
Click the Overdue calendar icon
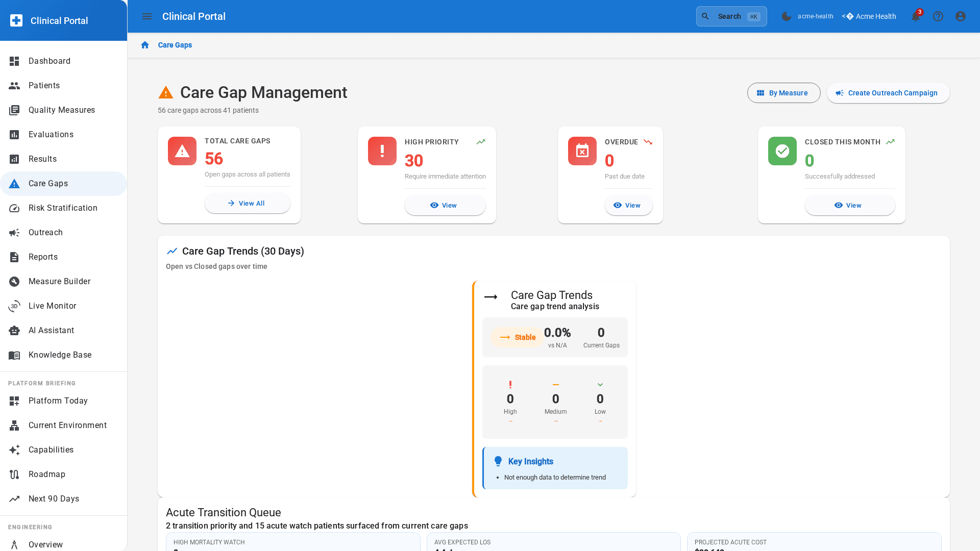tap(582, 151)
